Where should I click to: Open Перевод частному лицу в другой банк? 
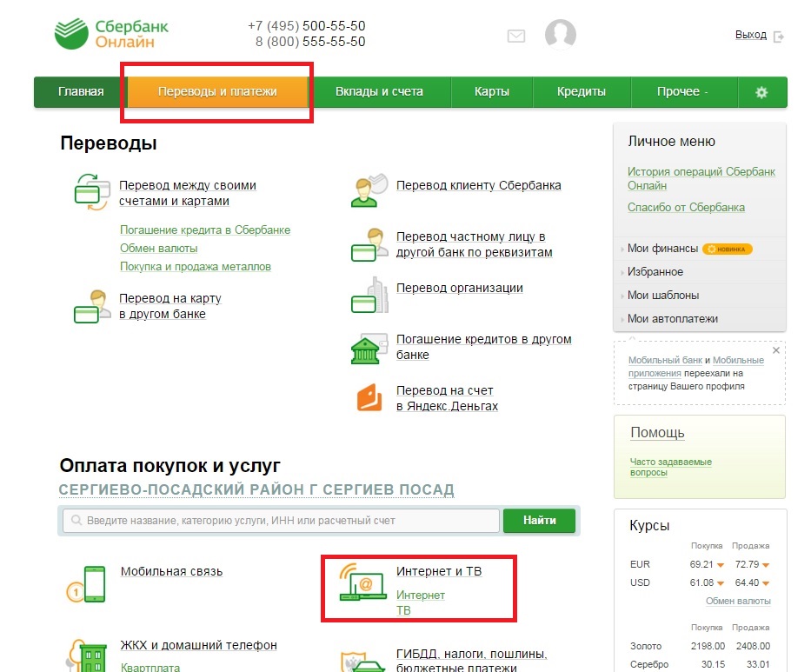(x=475, y=244)
